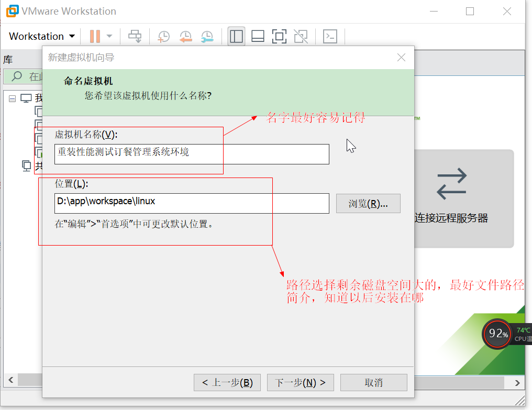Click the 连接远程服务器 tile

click(464, 198)
